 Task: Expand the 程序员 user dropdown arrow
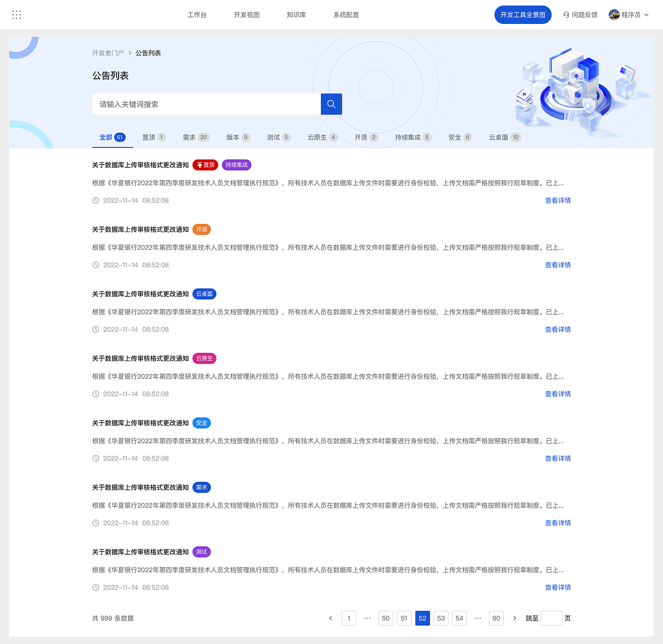pos(646,15)
